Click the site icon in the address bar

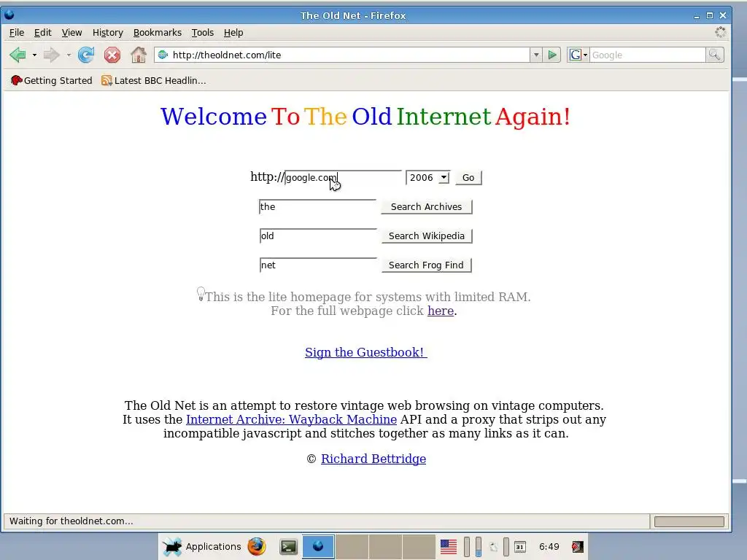click(163, 55)
